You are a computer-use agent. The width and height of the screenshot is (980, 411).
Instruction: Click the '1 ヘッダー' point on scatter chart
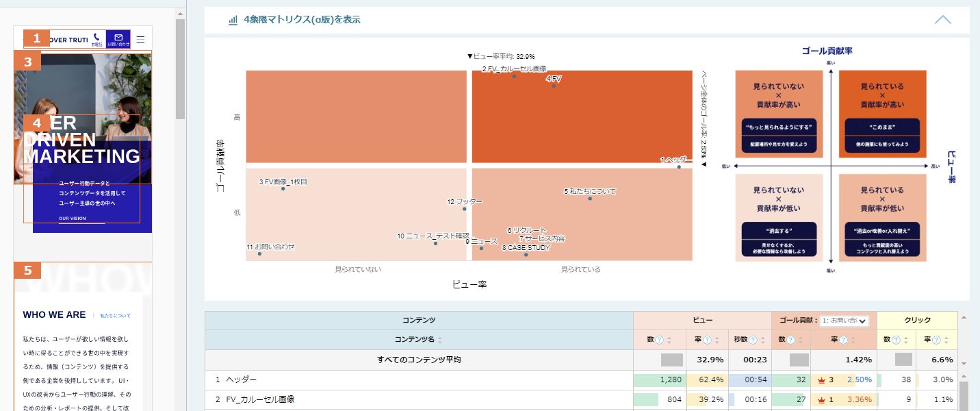(x=679, y=166)
